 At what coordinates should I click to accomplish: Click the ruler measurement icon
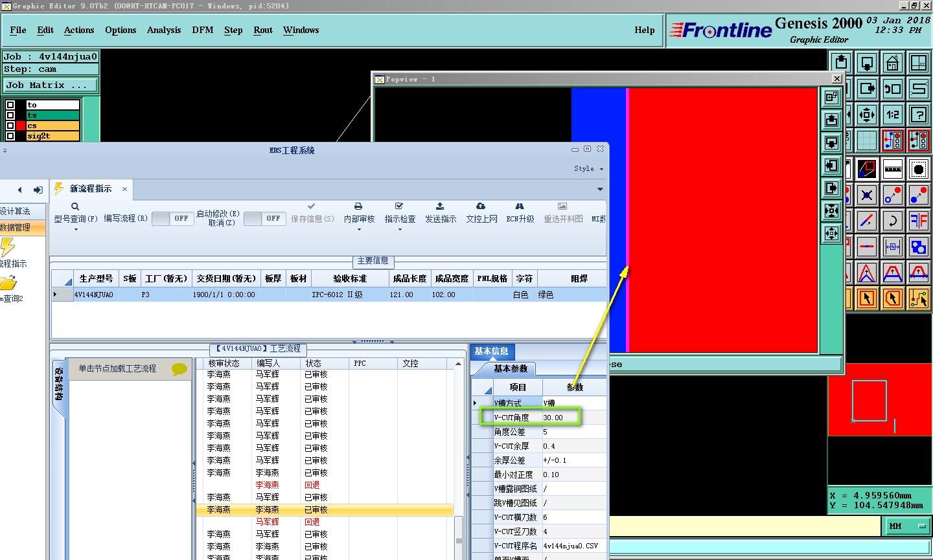click(x=893, y=169)
